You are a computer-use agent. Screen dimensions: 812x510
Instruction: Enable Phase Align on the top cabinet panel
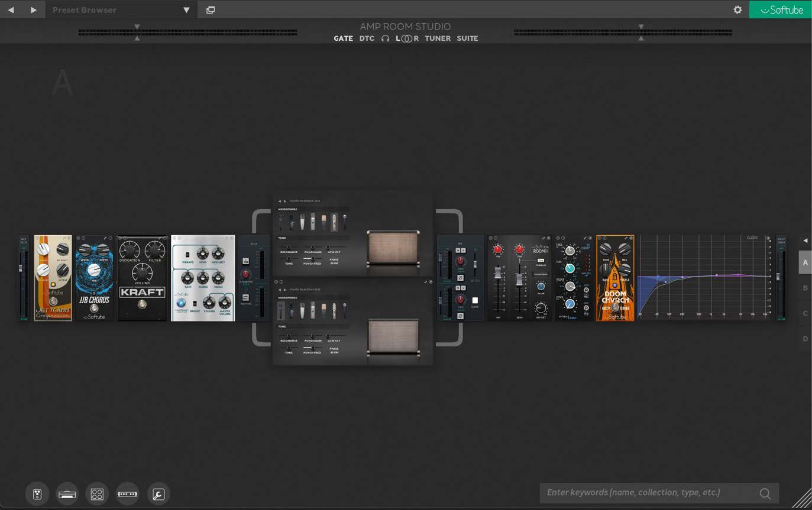(x=334, y=259)
